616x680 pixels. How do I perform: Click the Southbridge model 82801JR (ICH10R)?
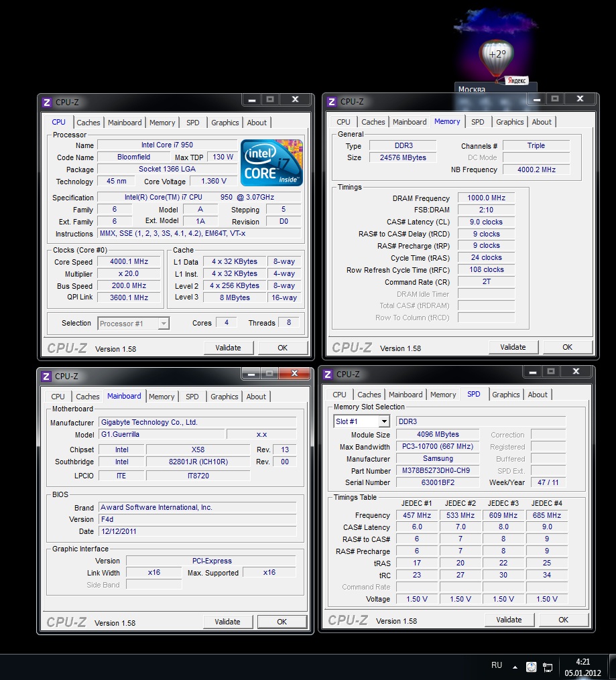[198, 462]
